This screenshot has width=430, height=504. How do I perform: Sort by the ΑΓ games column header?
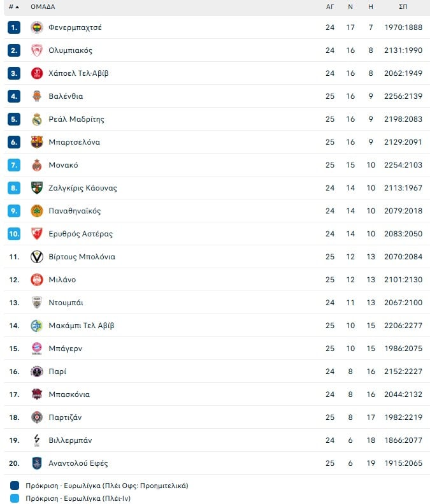(x=330, y=7)
